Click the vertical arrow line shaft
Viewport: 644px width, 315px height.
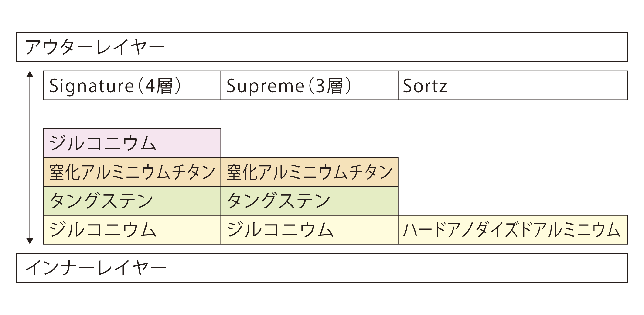[30, 158]
